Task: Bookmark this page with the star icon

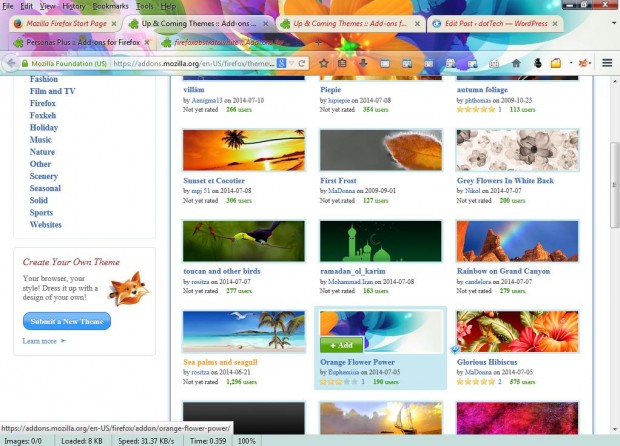Action: coord(323,63)
